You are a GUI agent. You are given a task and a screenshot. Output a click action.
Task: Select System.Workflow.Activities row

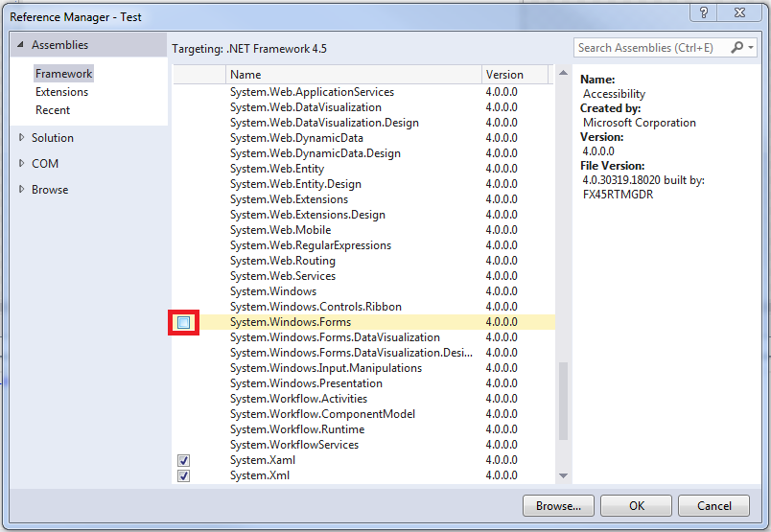363,399
